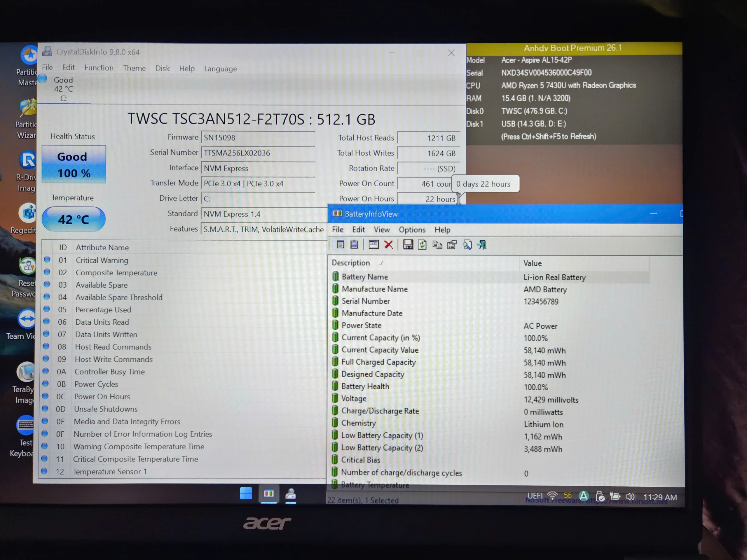Click the Wi-Fi tray icon
Viewport: 747px width, 560px height.
point(552,496)
